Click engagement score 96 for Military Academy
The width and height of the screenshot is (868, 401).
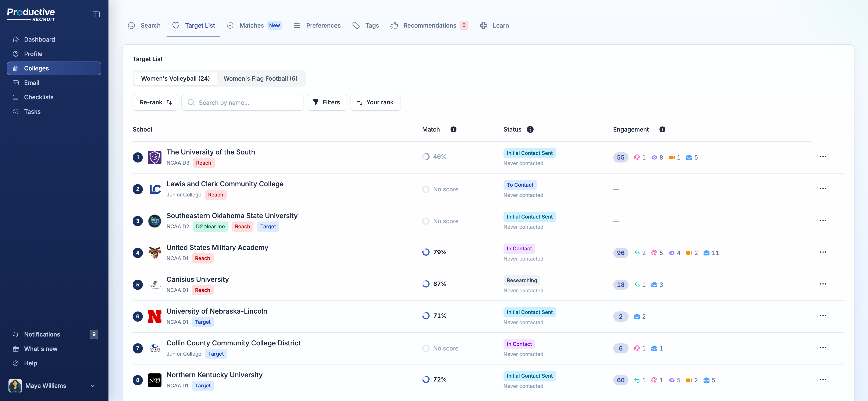tap(620, 253)
